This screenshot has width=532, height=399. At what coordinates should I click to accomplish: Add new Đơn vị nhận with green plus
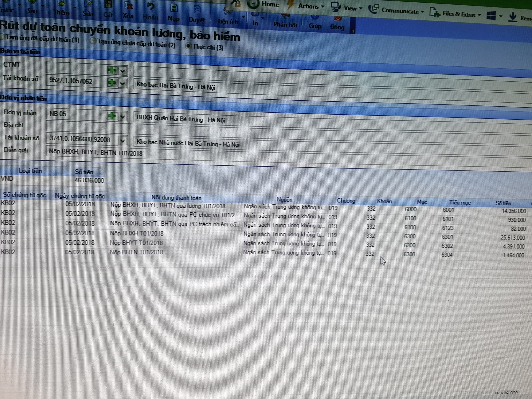pos(112,116)
